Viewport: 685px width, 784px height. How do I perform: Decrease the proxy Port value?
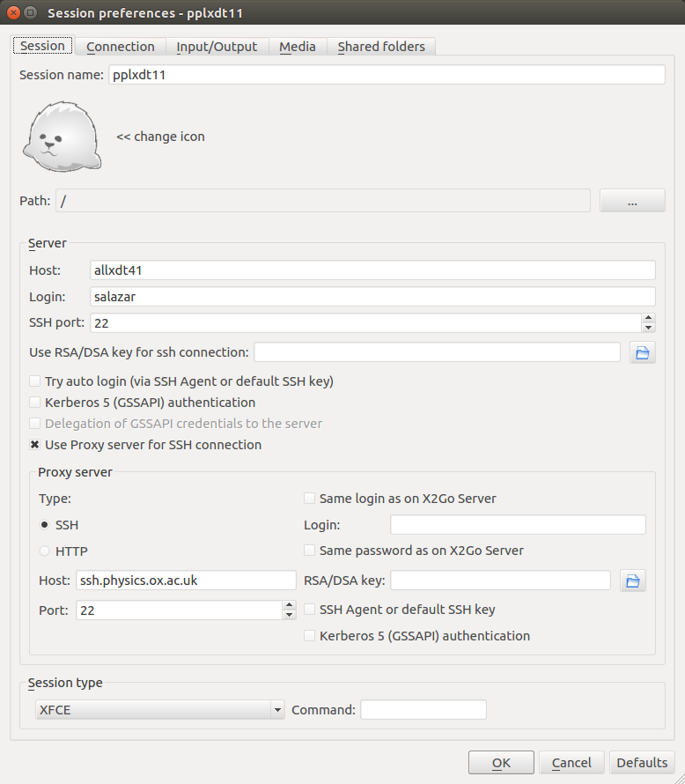(289, 614)
